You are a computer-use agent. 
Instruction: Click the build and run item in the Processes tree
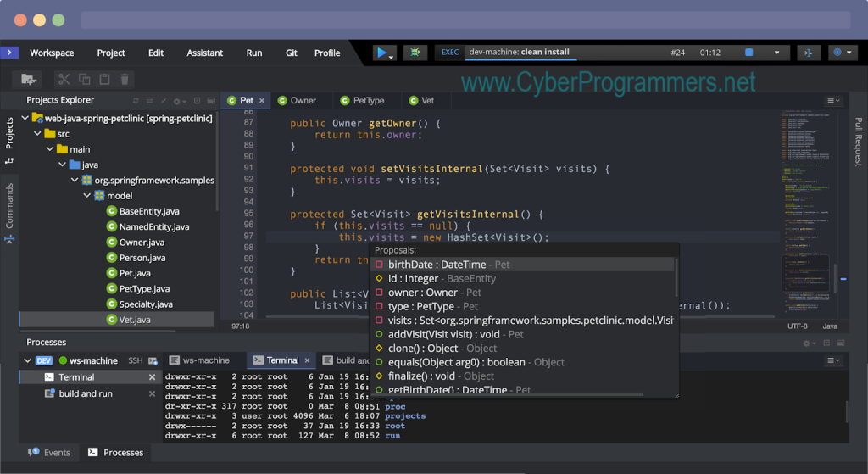pos(86,393)
